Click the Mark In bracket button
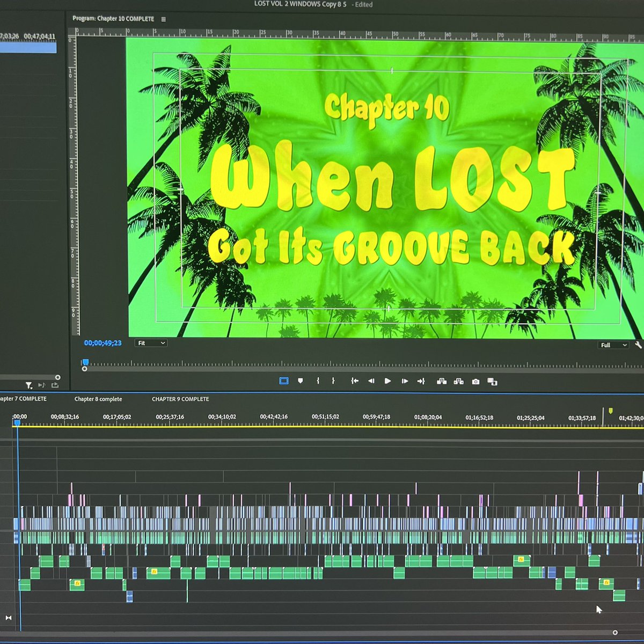Screen dimensions: 644x644 pos(318,380)
